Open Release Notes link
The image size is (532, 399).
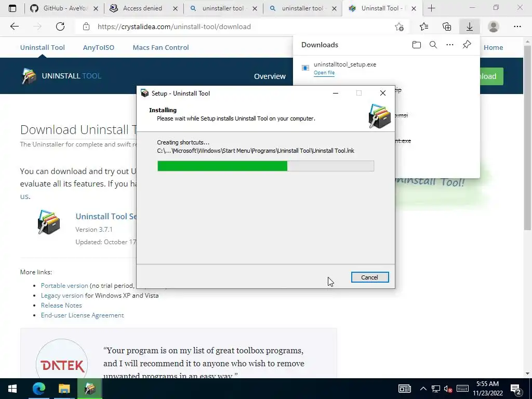[61, 305]
